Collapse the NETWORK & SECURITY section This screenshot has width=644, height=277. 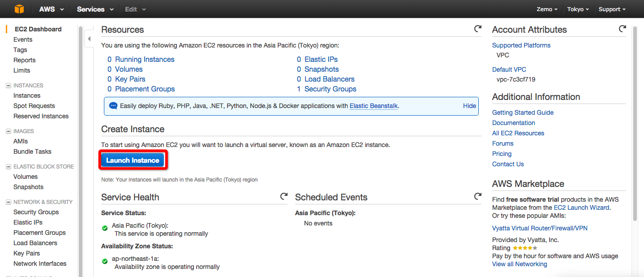tap(9, 202)
